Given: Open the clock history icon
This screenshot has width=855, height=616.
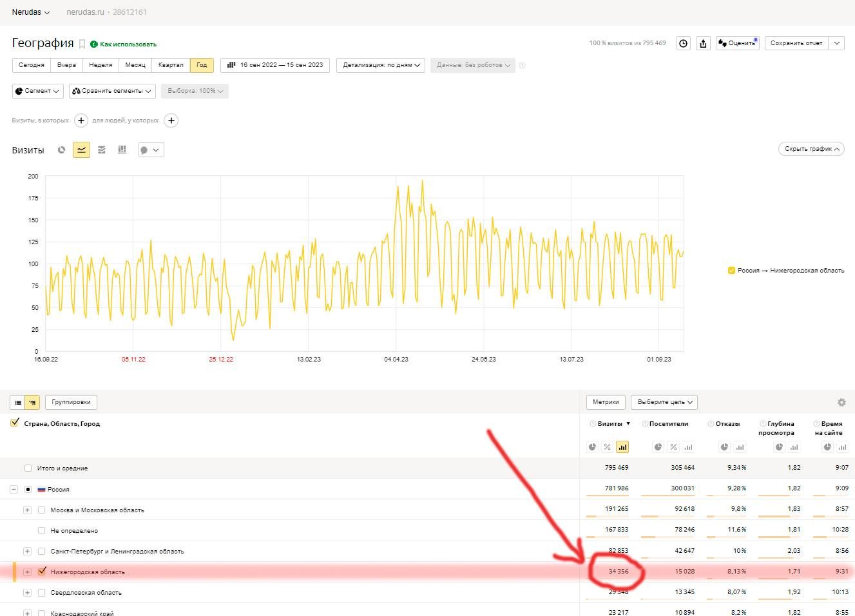Looking at the screenshot, I should pyautogui.click(x=683, y=43).
